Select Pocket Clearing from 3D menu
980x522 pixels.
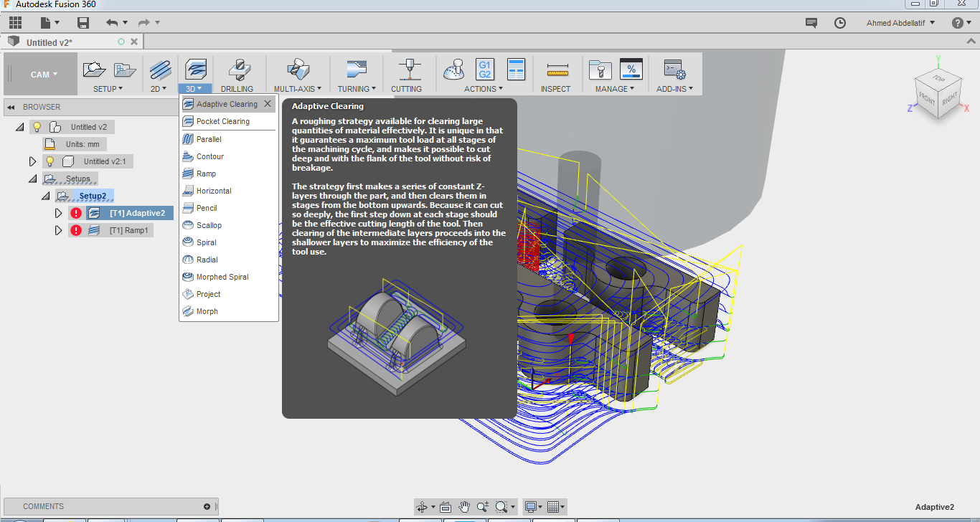coord(228,121)
